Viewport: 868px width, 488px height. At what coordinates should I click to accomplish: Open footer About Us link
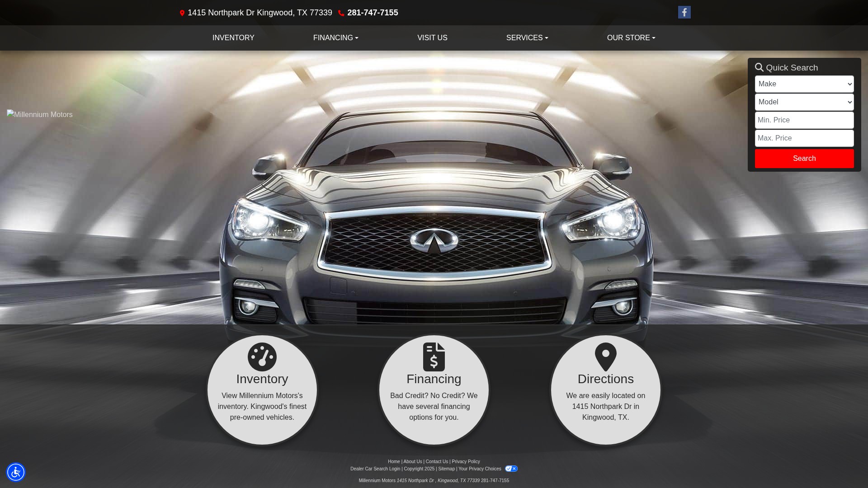click(x=413, y=462)
